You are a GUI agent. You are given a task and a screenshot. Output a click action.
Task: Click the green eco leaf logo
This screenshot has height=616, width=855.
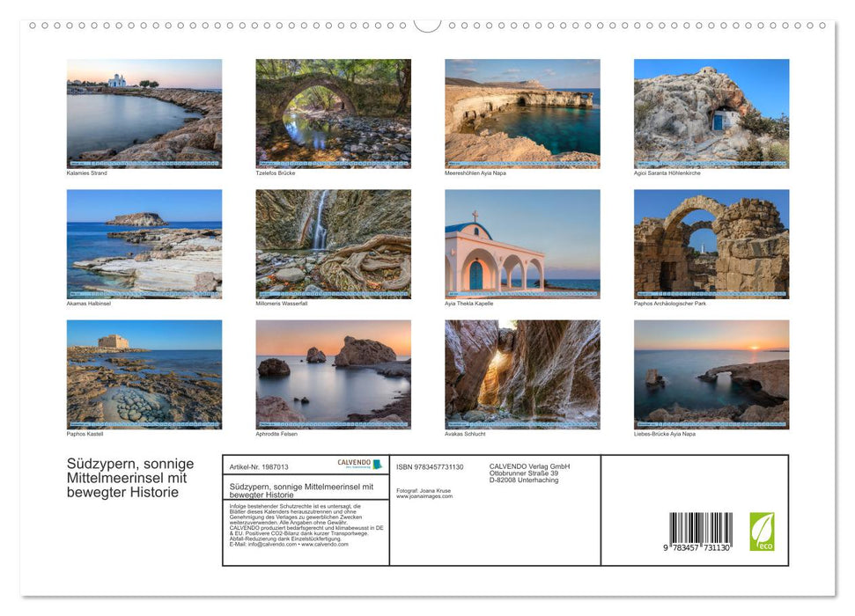tap(761, 532)
